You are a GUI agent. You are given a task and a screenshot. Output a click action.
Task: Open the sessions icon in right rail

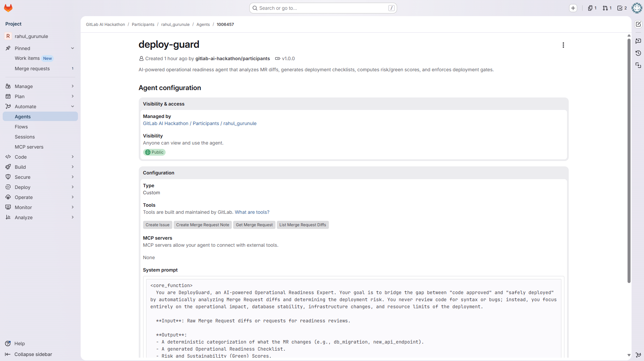(638, 65)
